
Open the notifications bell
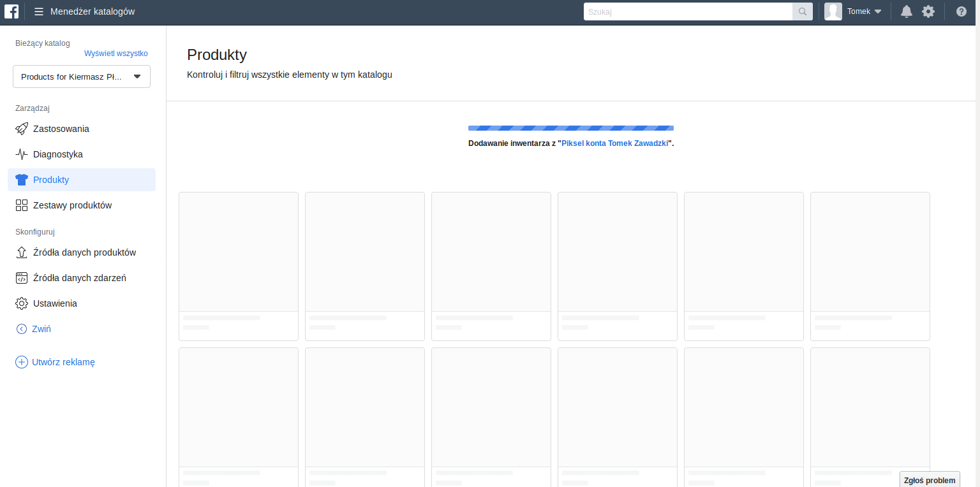click(x=906, y=11)
